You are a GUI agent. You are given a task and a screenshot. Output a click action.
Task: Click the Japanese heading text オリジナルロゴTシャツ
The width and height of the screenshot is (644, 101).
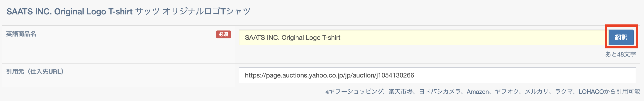click(x=206, y=11)
